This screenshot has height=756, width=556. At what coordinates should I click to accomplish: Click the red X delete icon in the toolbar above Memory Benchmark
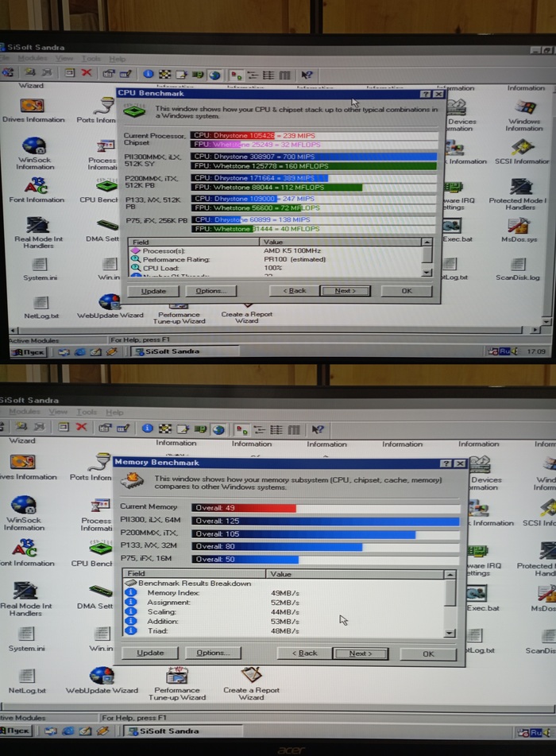[82, 427]
